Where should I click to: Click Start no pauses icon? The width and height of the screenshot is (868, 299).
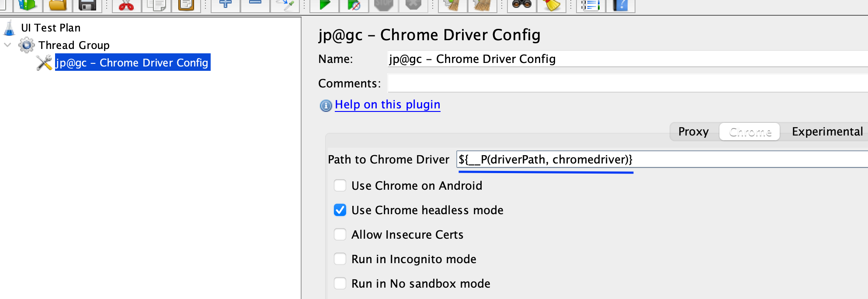pyautogui.click(x=354, y=5)
